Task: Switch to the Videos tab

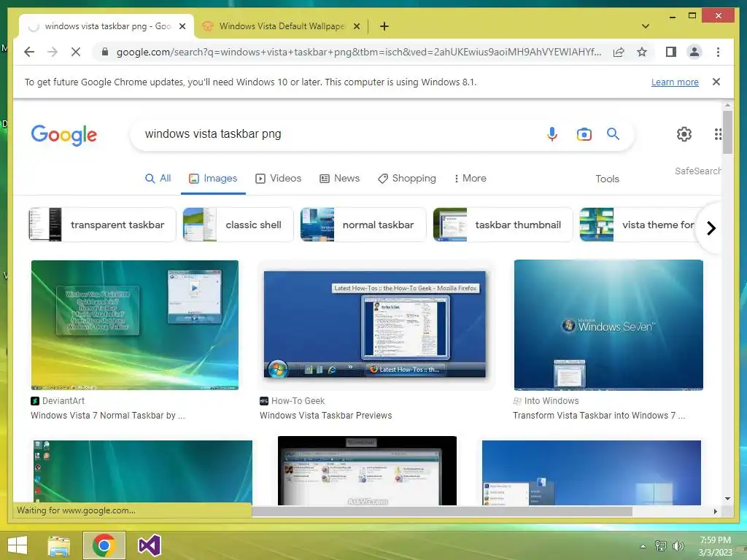Action: [x=278, y=179]
